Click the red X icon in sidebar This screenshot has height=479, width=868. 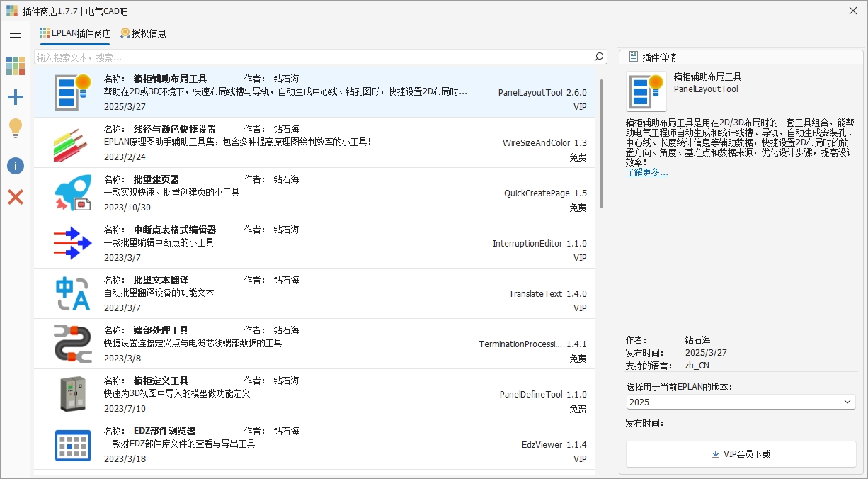(16, 197)
